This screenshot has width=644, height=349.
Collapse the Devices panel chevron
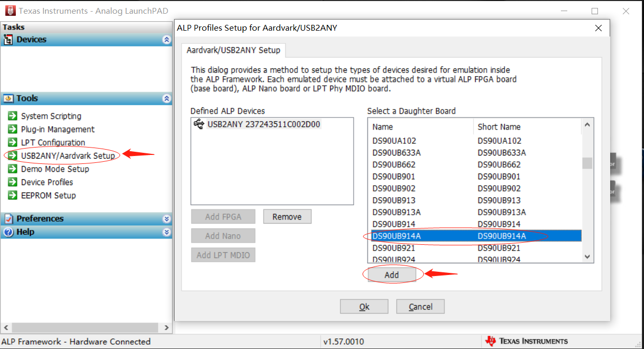[x=167, y=40]
